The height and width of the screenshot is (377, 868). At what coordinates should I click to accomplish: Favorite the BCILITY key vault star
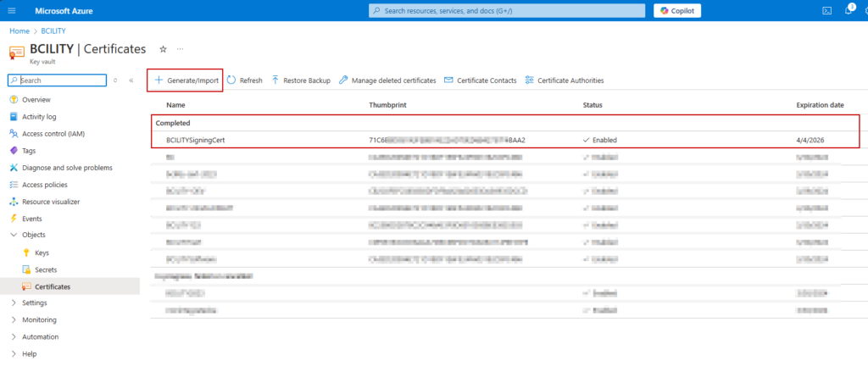[x=163, y=49]
